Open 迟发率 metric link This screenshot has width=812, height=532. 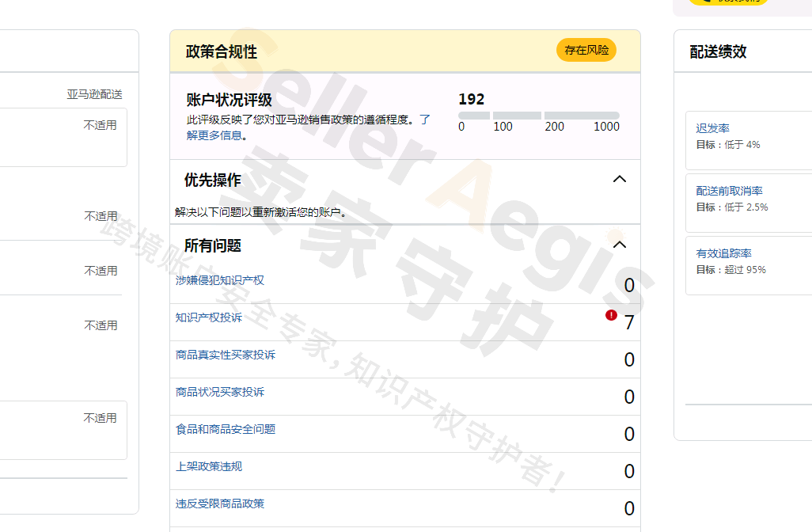(x=712, y=128)
